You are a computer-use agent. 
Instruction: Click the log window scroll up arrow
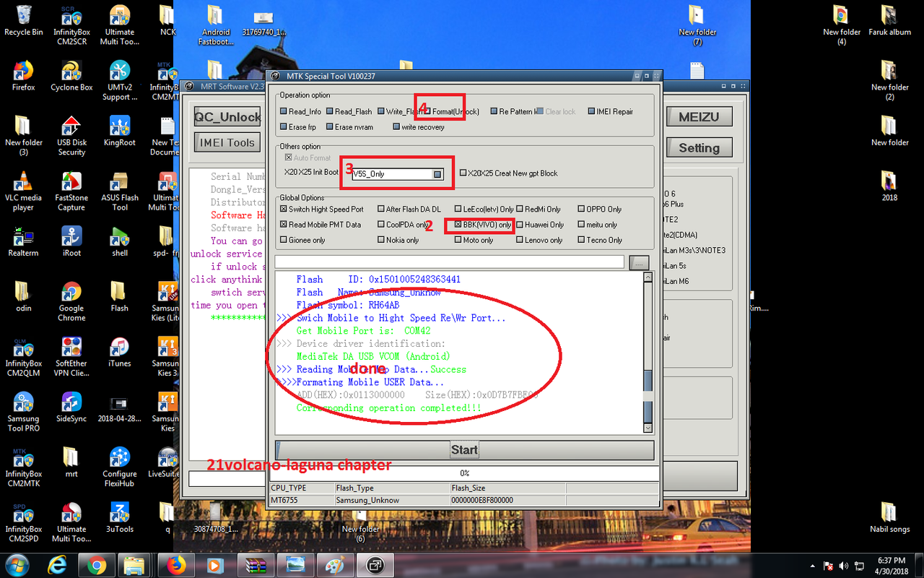click(x=648, y=277)
